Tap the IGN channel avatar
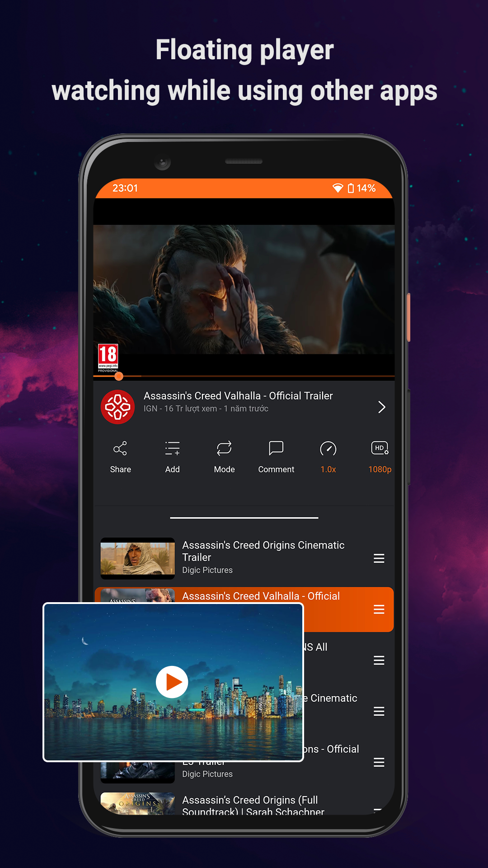Screen dimensions: 488x868 click(117, 407)
